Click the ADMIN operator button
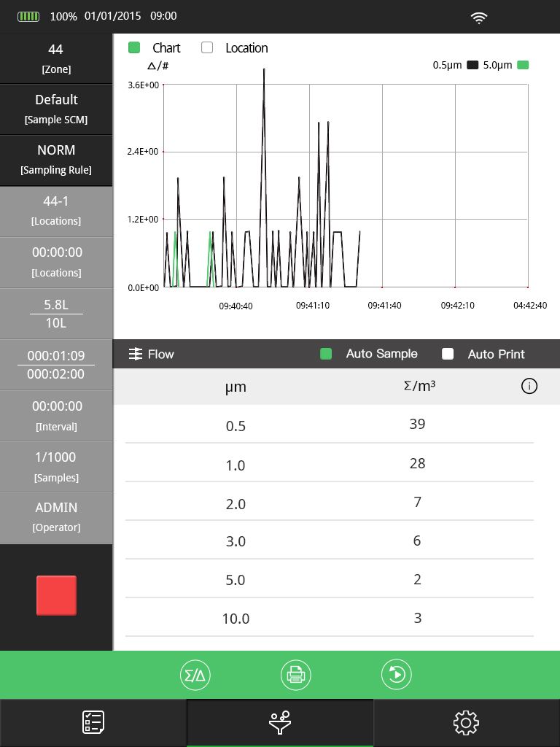The height and width of the screenshot is (747, 560). tap(56, 516)
